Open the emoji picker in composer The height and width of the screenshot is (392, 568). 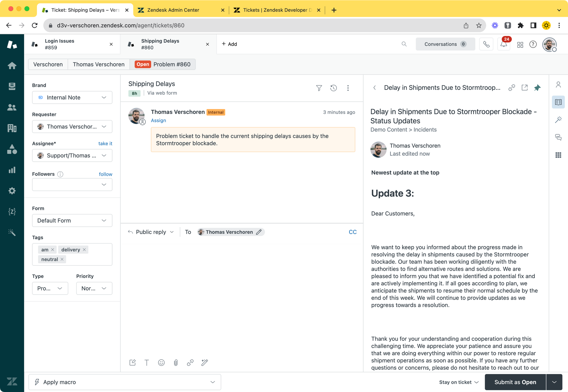[161, 362]
